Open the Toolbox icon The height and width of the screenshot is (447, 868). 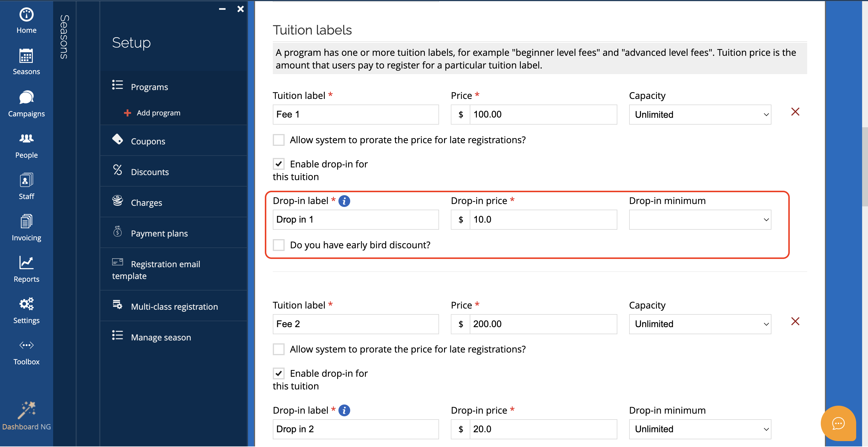pos(26,345)
